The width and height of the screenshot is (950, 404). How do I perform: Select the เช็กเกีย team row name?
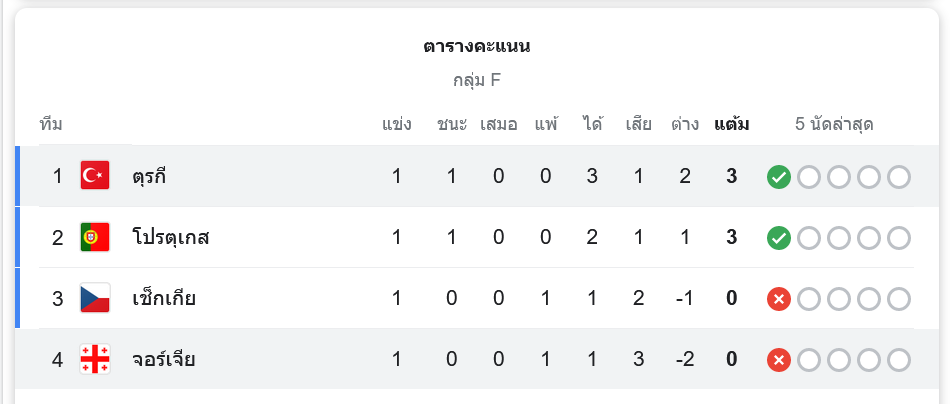click(x=164, y=299)
